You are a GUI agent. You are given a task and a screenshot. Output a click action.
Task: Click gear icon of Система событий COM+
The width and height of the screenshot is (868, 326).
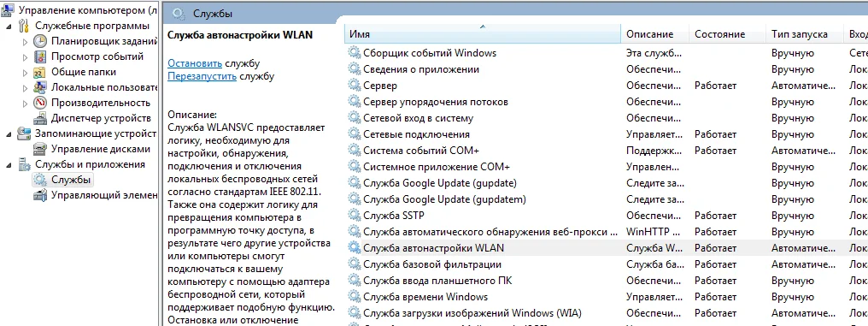354,151
